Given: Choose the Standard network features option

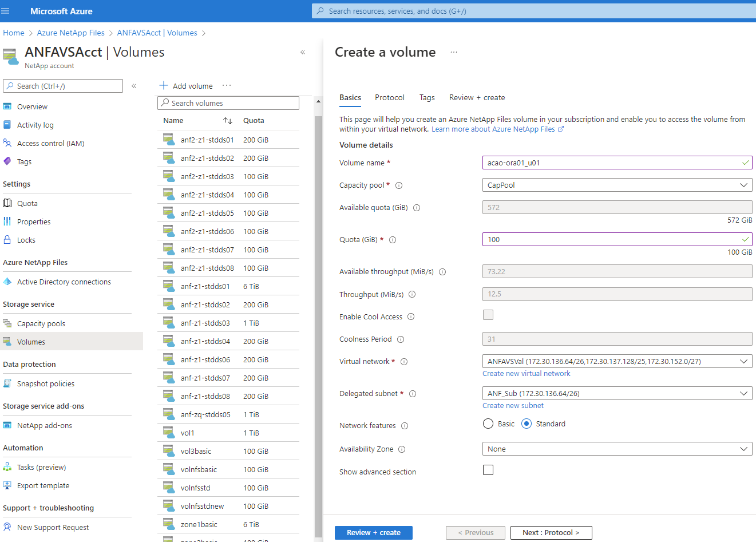Looking at the screenshot, I should [x=527, y=424].
